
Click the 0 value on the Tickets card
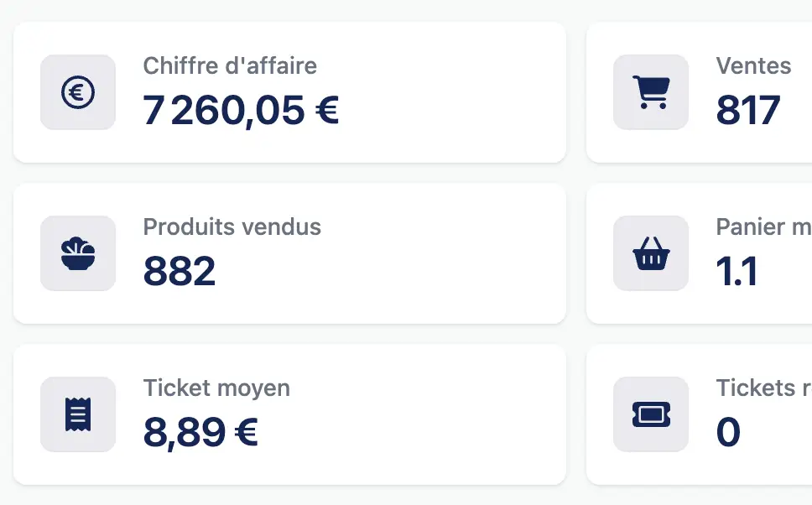[x=726, y=432]
